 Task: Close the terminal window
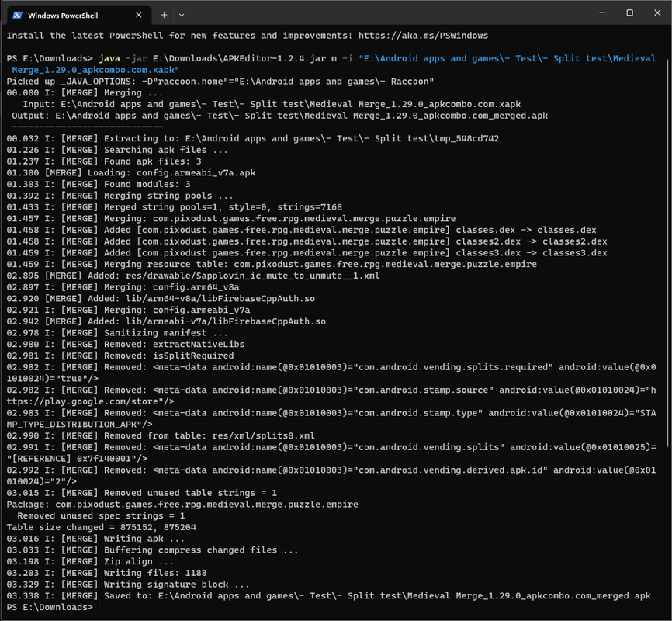coord(657,13)
